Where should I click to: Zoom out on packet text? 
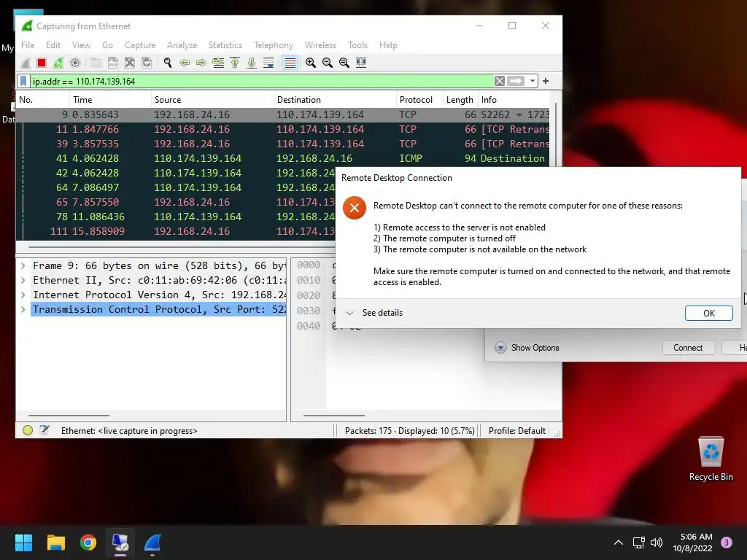point(328,63)
